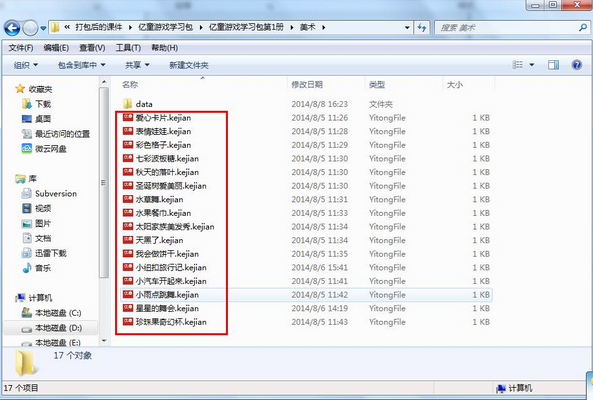Click the refresh icon beside address bar

[x=422, y=28]
